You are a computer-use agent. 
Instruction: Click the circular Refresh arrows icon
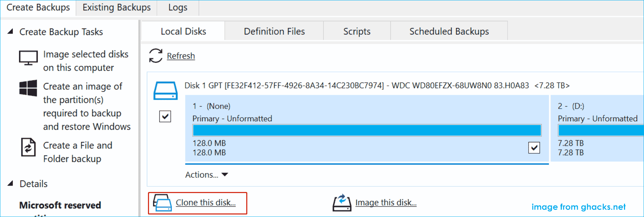coord(155,56)
